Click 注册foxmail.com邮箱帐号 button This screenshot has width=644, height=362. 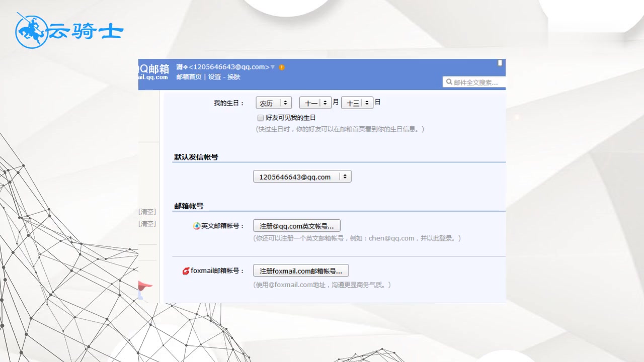(x=301, y=270)
